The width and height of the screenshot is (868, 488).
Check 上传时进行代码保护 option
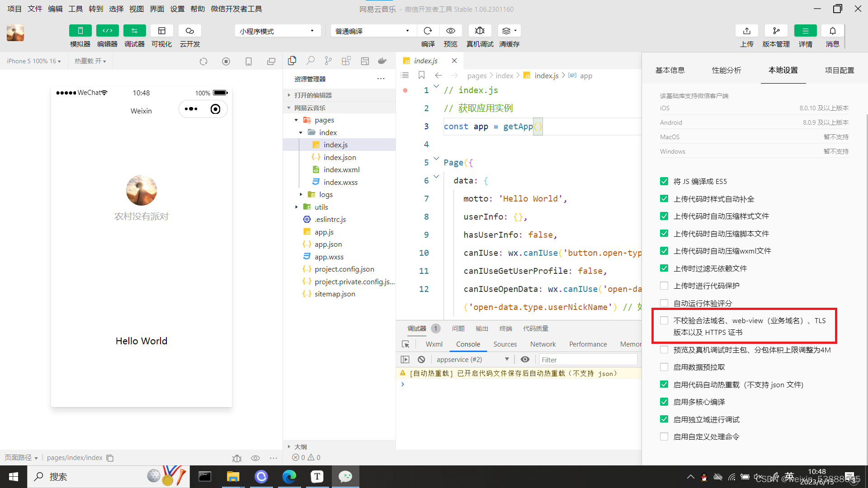pyautogui.click(x=664, y=286)
